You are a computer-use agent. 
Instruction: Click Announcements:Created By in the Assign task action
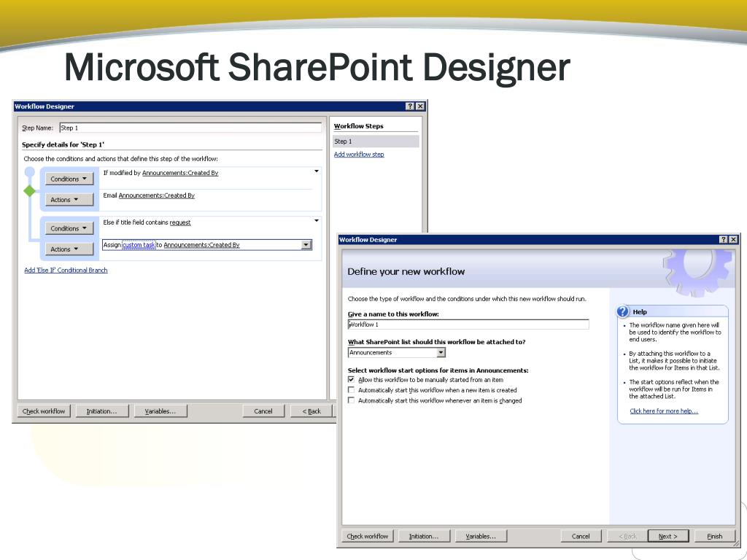pyautogui.click(x=201, y=245)
